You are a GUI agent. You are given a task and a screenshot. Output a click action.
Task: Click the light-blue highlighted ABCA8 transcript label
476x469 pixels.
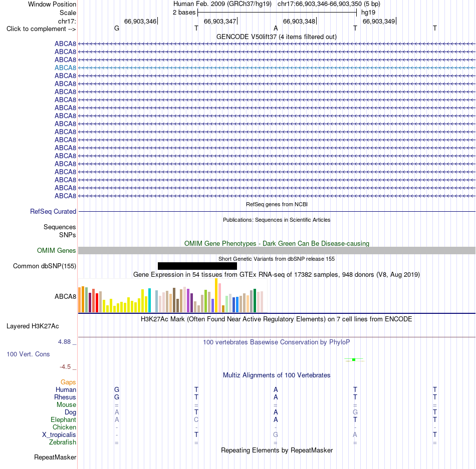coord(65,68)
